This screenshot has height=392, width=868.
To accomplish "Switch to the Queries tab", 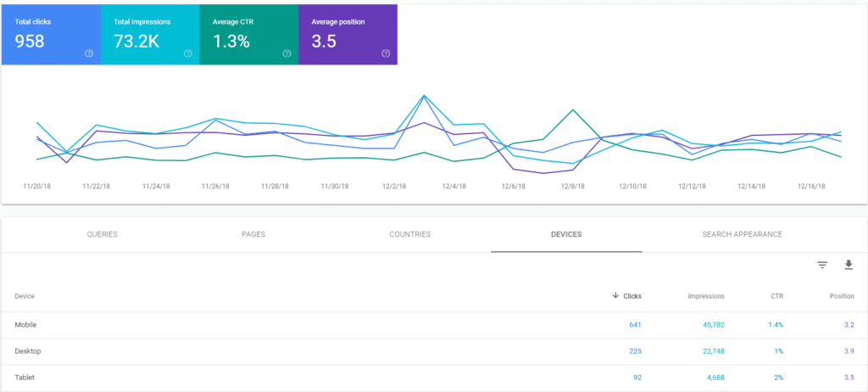I will 102,234.
